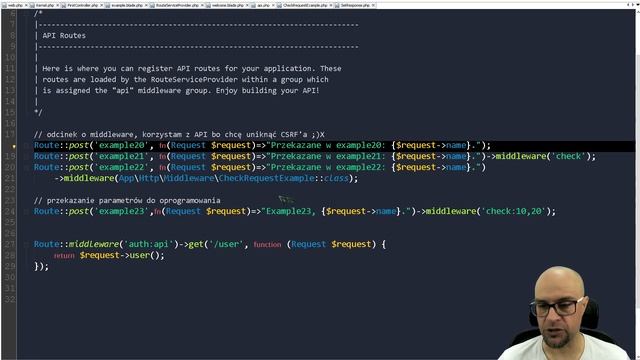The height and width of the screenshot is (360, 640).
Task: Click the editor's vertical scrollbar track
Action: [637, 184]
